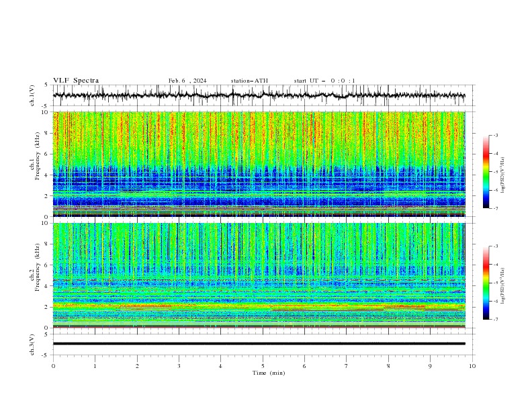Click the 'ch.1(V)' waveform axis label
Viewport: 532px width, 411px height.
click(x=32, y=95)
